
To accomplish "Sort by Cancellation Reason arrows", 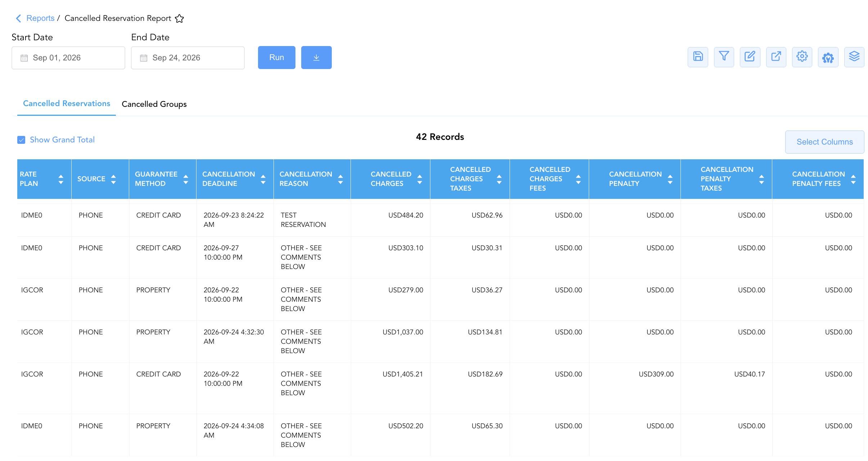I will click(x=340, y=179).
